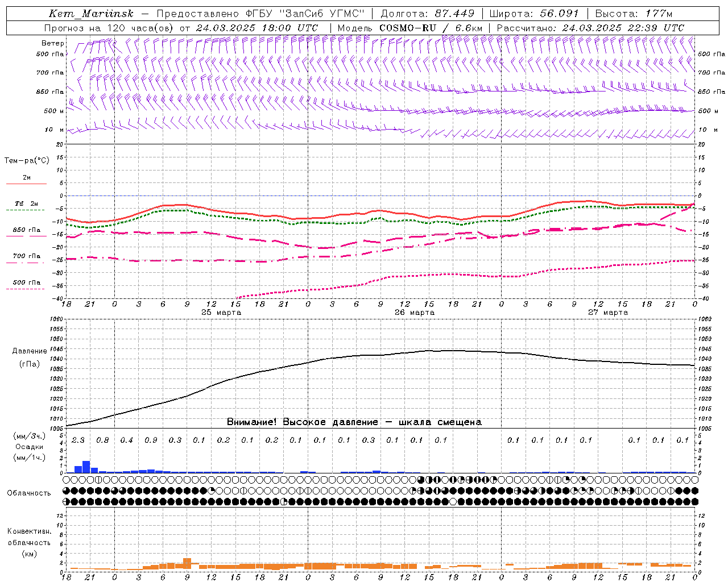Screen dimensions: 728x582
Task: Click the 25 марта date label
Action: click(221, 313)
